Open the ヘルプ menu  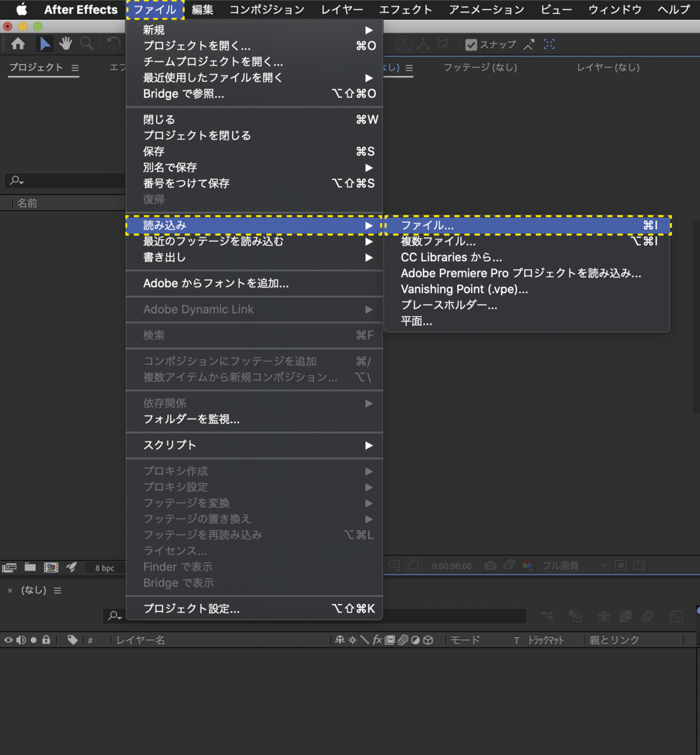tap(674, 9)
